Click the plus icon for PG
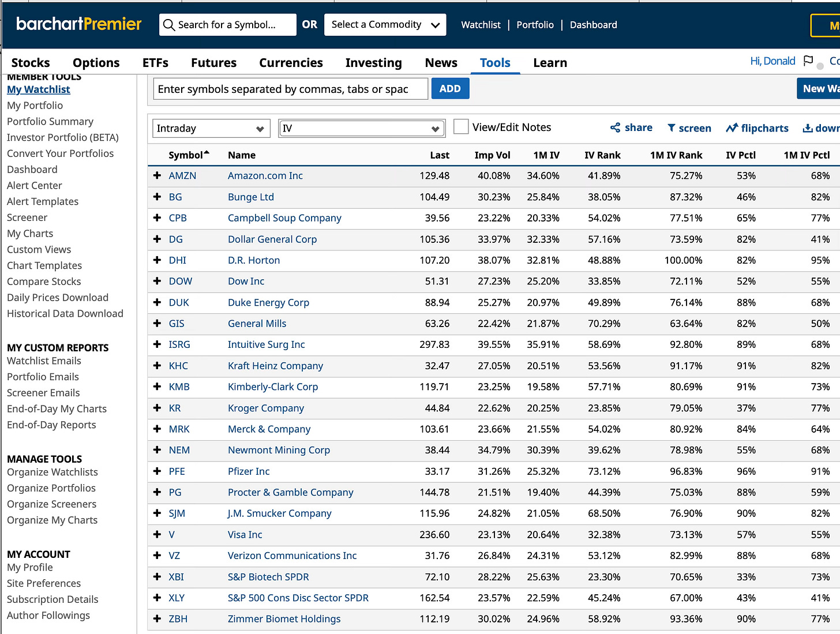The width and height of the screenshot is (840, 634). [157, 492]
